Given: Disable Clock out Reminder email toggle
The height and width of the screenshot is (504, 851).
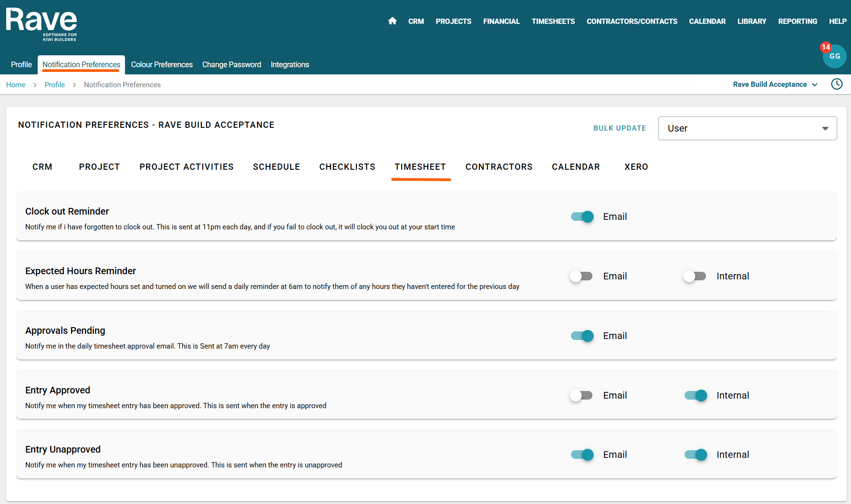Looking at the screenshot, I should 582,216.
